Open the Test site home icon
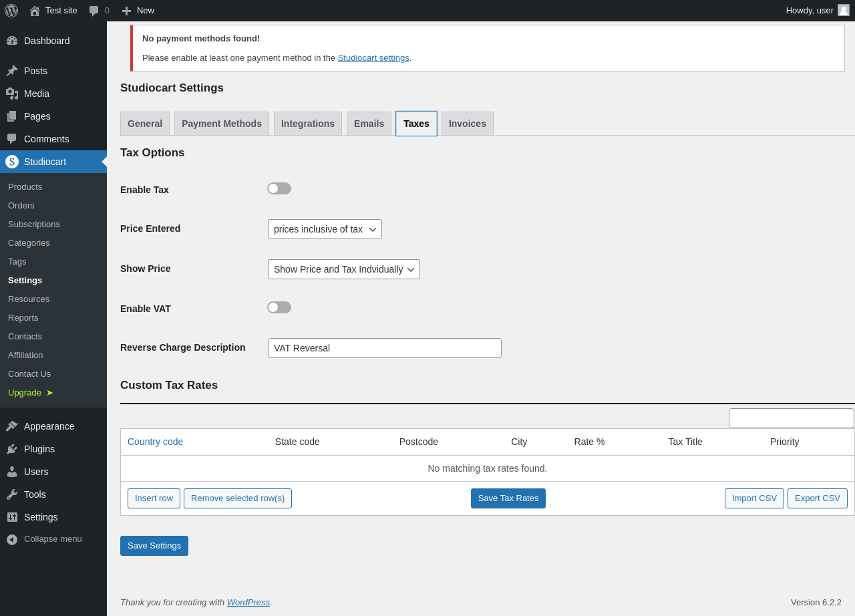855x616 pixels. pyautogui.click(x=35, y=11)
